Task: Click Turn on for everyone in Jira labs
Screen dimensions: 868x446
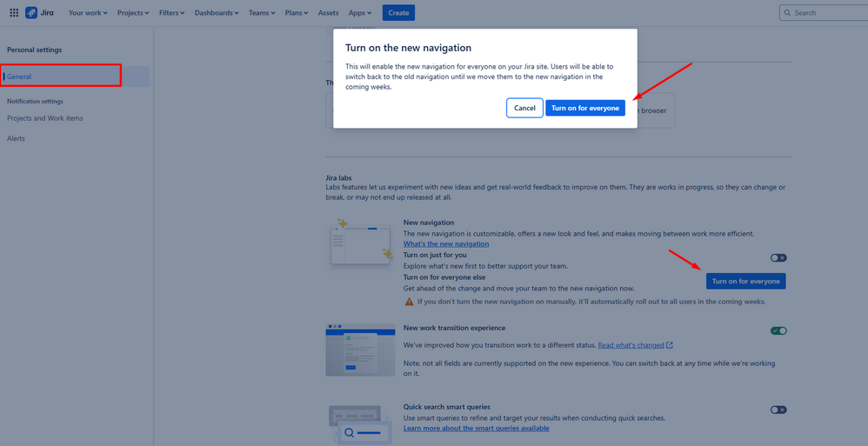Action: [x=745, y=281]
